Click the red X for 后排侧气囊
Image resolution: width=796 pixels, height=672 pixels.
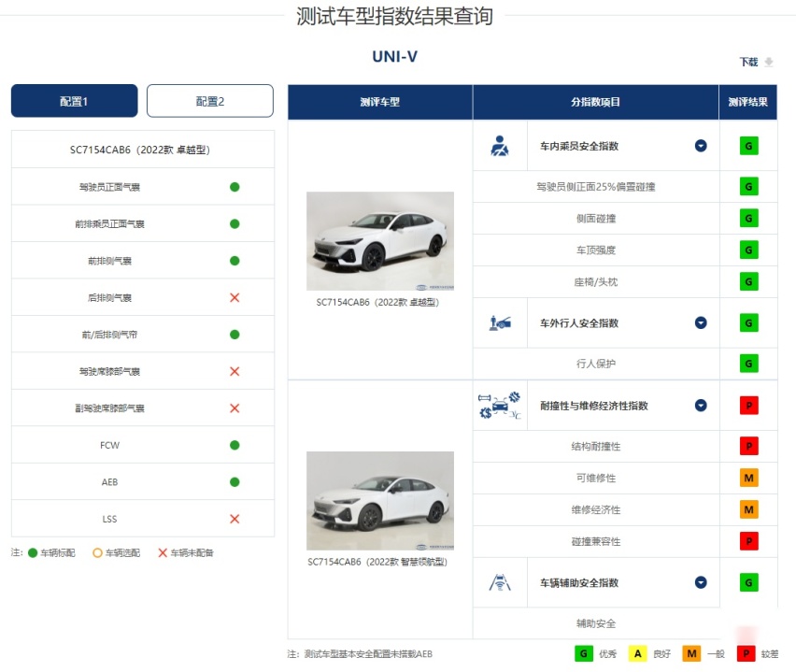235,297
